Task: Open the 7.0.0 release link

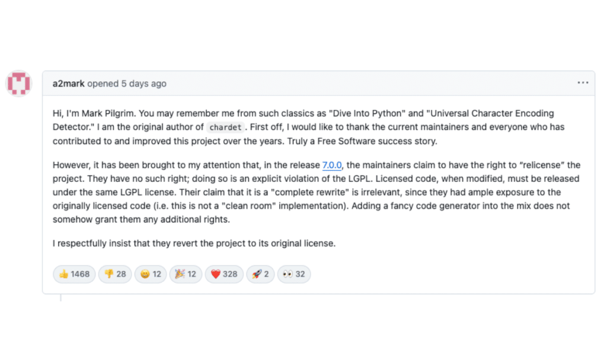Action: (331, 165)
